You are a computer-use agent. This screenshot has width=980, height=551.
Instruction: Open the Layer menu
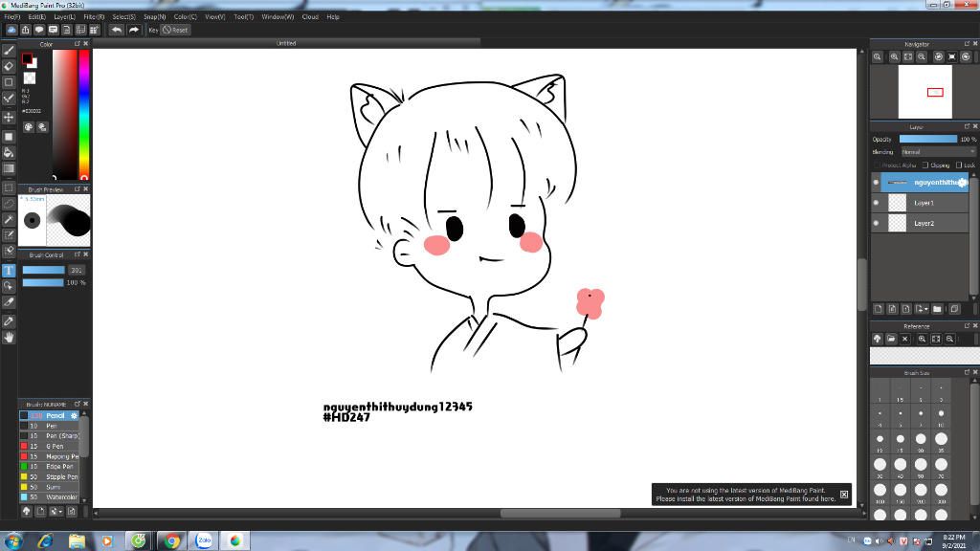click(x=64, y=17)
